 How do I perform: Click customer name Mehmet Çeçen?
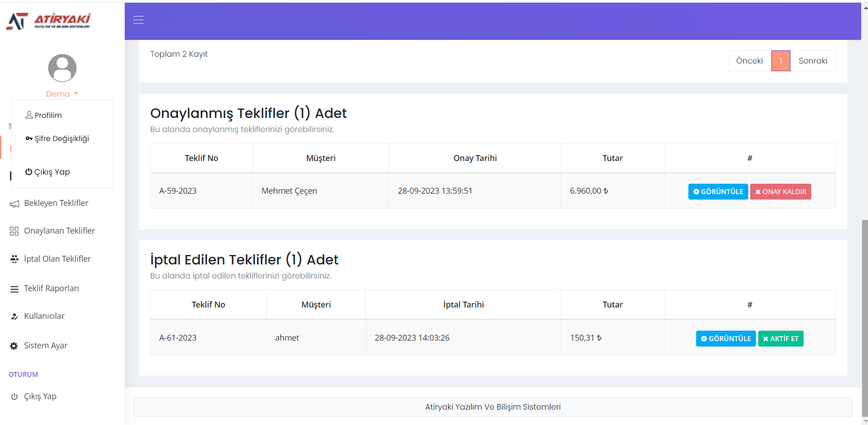point(289,191)
